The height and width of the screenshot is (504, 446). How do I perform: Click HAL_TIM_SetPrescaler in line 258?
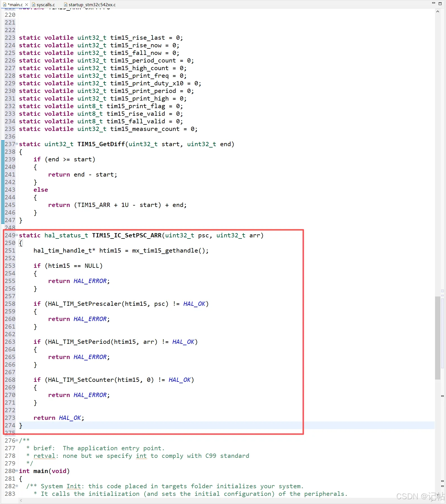click(84, 304)
